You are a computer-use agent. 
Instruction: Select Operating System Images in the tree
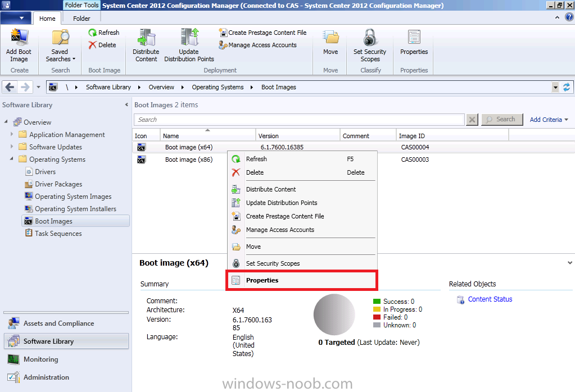point(73,197)
